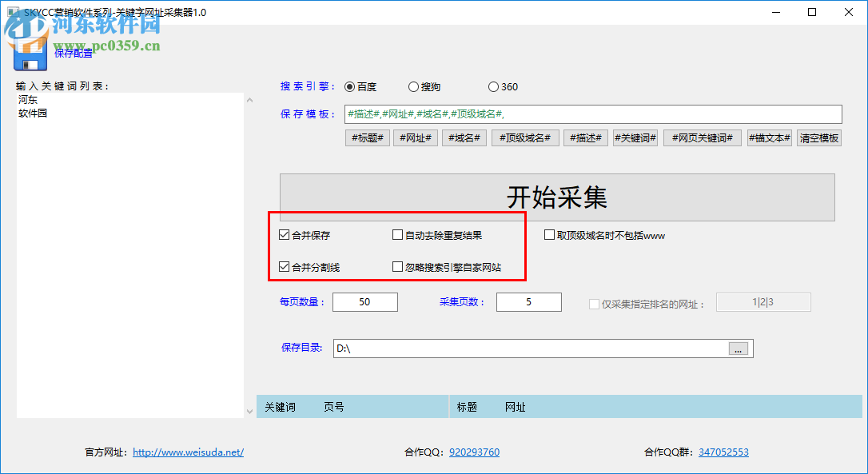
Task: Click the keyword list scroll-up arrow
Action: click(x=249, y=98)
